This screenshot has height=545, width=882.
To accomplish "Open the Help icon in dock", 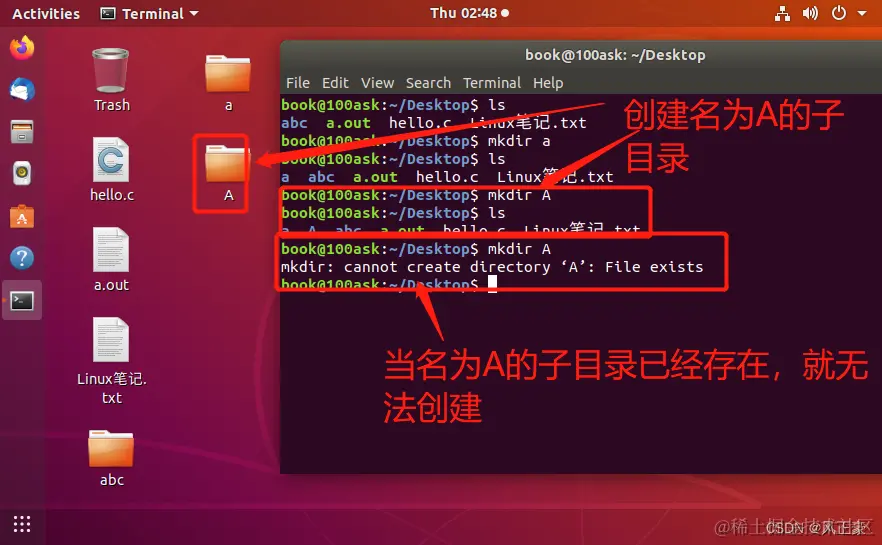I will tap(22, 258).
